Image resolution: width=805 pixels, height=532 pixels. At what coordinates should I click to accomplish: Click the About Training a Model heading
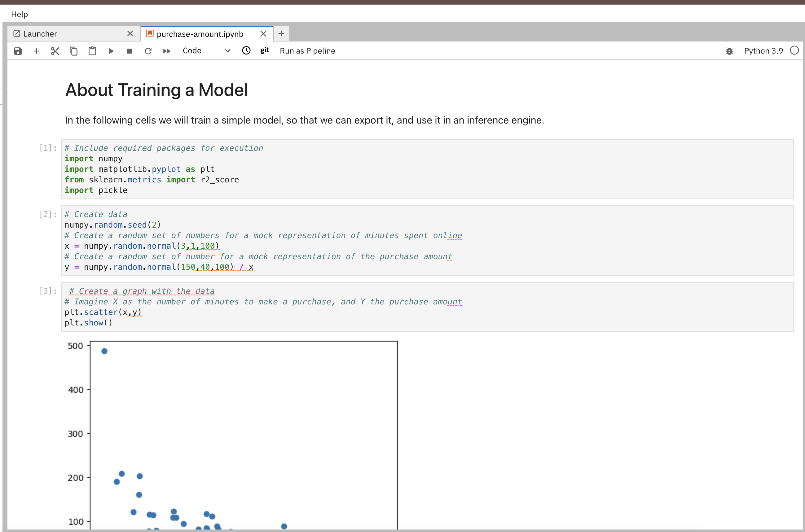156,90
